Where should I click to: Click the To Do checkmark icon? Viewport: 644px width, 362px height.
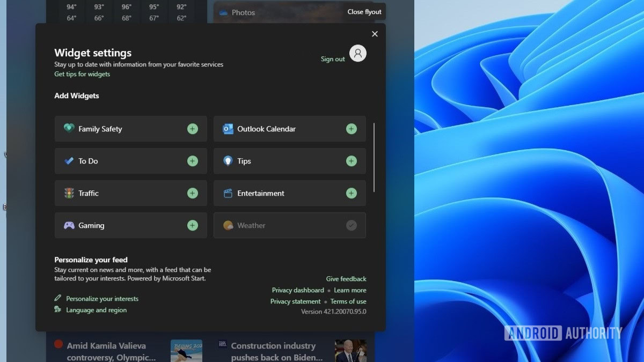pyautogui.click(x=69, y=161)
